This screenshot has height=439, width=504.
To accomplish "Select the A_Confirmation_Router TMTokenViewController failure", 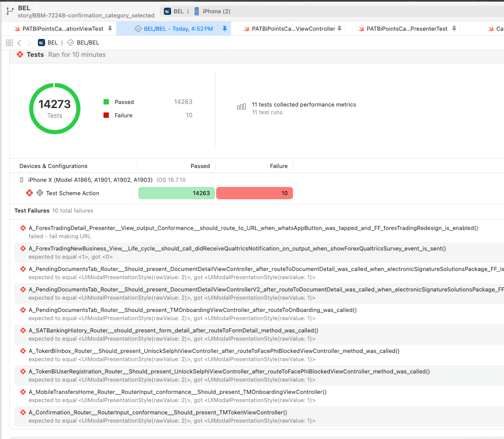I will (x=158, y=412).
